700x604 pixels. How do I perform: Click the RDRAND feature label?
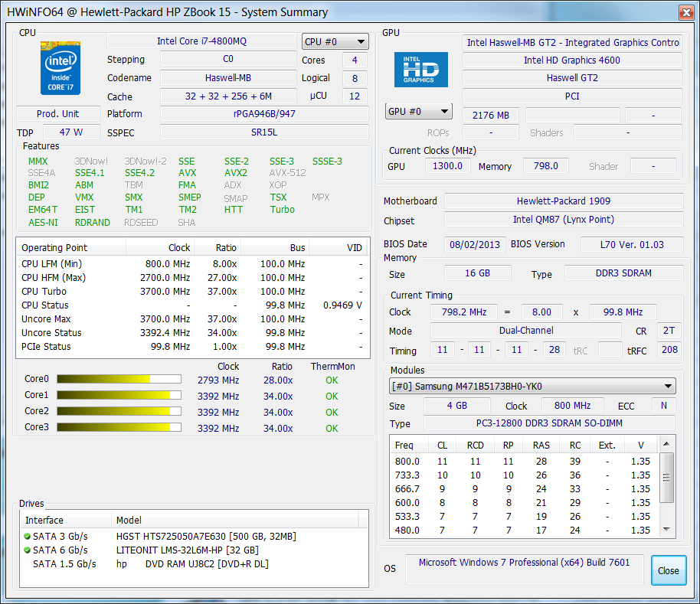tap(93, 222)
